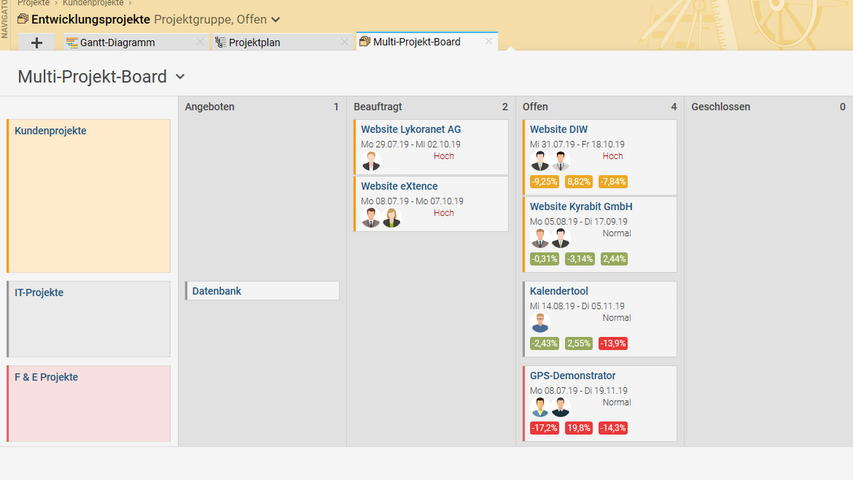Viewport: 853px width, 480px height.
Task: Close the Gantt-Diagramm tab
Action: 200,42
